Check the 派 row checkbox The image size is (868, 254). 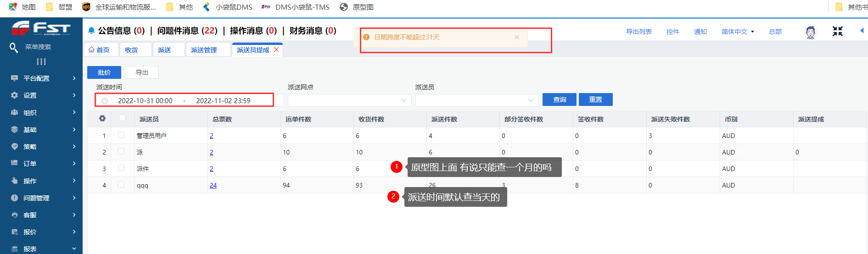point(121,152)
